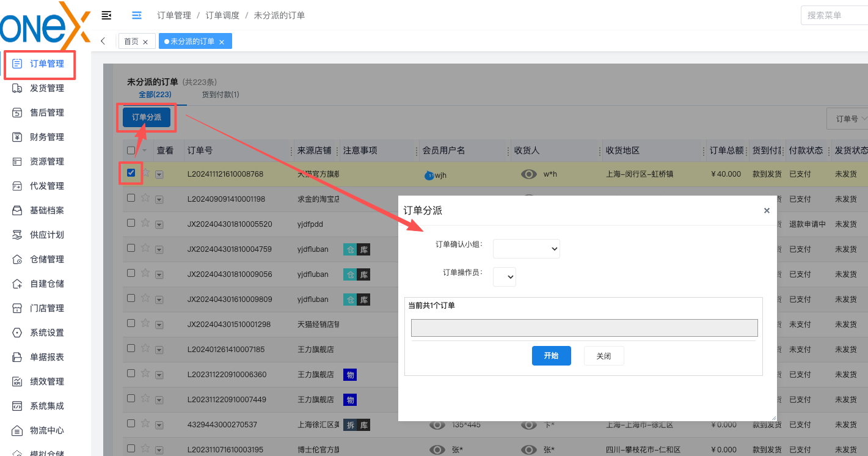Click 开始 in the 订单分派 dialog

pyautogui.click(x=552, y=356)
